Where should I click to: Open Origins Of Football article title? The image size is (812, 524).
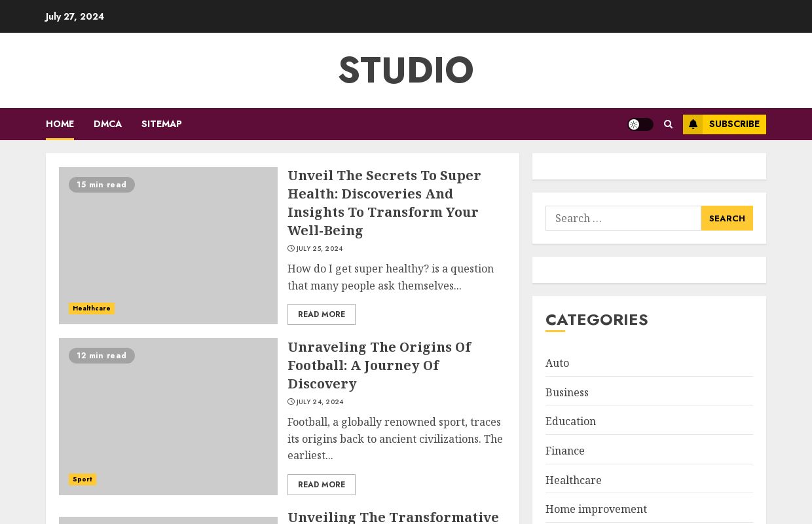click(379, 365)
